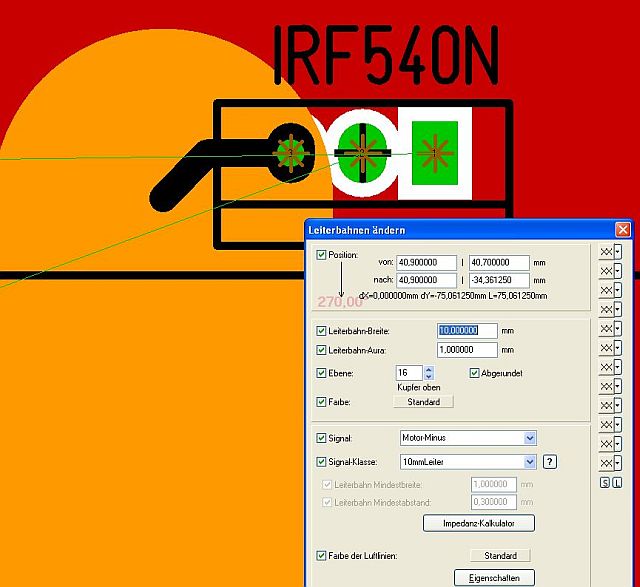
Task: Click XX preset button beside Leiterbahn-Aura row
Action: [x=606, y=348]
